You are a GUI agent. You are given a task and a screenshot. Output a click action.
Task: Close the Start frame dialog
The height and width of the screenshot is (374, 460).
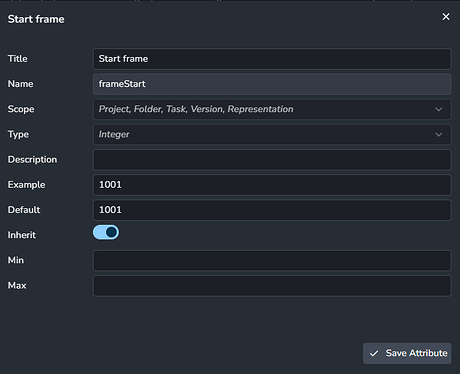click(446, 17)
